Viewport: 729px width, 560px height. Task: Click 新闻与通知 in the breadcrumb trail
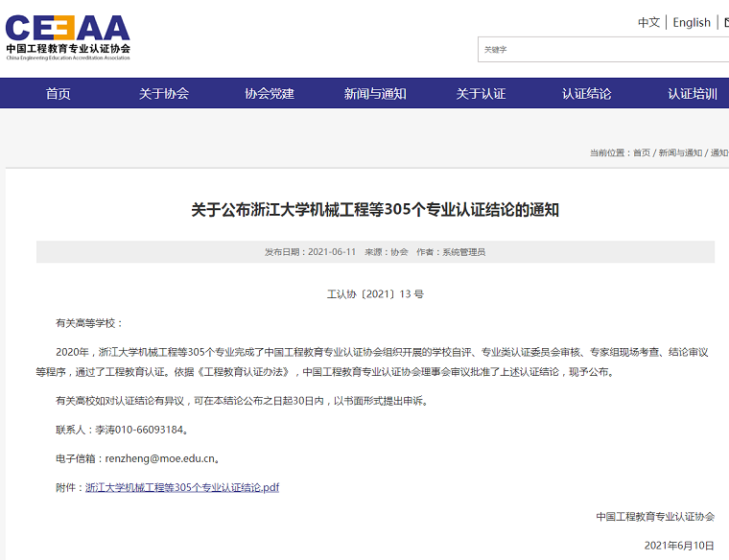[x=680, y=153]
